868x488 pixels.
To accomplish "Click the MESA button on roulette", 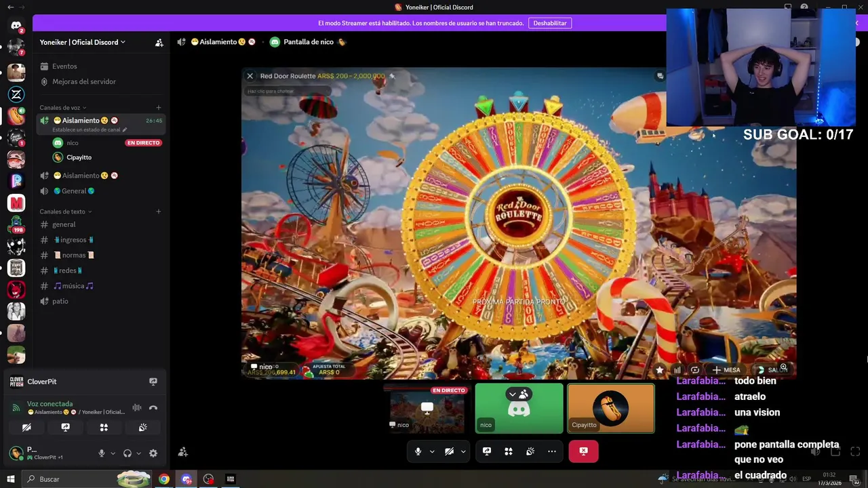I will click(x=726, y=370).
